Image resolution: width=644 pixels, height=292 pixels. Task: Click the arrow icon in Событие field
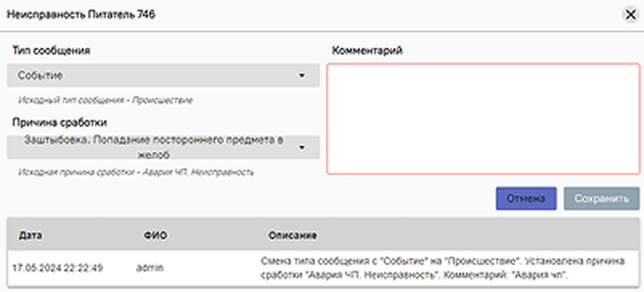coord(301,76)
